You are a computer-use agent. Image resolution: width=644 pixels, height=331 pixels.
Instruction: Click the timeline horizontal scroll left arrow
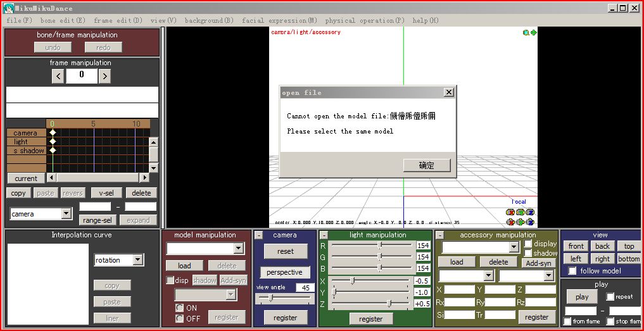coord(51,178)
